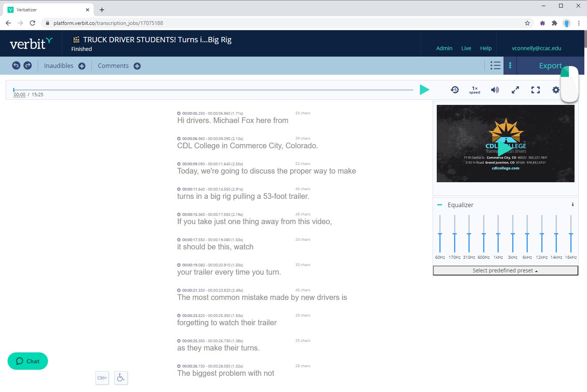Screen dimensions: 587x392
Task: Open the list view icon
Action: coord(495,66)
